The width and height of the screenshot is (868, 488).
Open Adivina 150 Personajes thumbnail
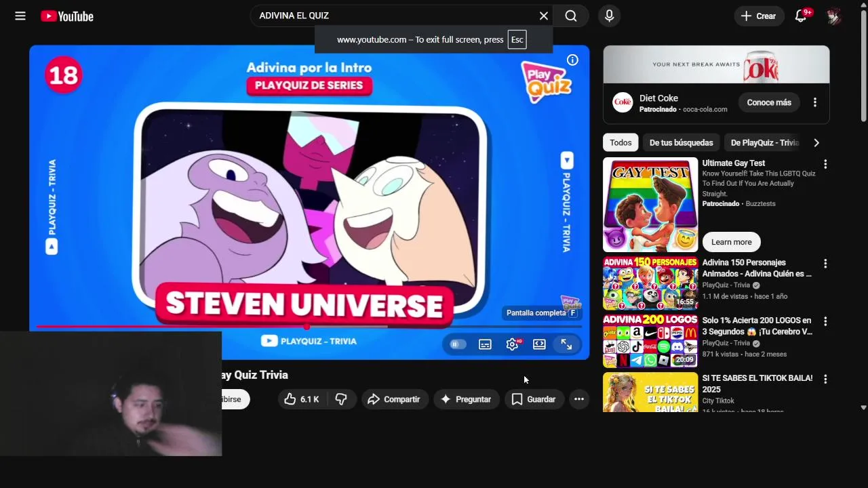(x=650, y=283)
